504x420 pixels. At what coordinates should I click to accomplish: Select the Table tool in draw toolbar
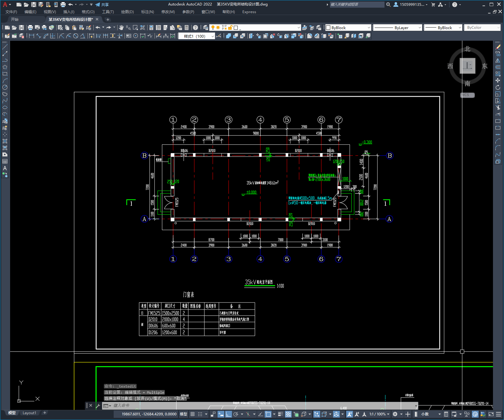(5, 162)
